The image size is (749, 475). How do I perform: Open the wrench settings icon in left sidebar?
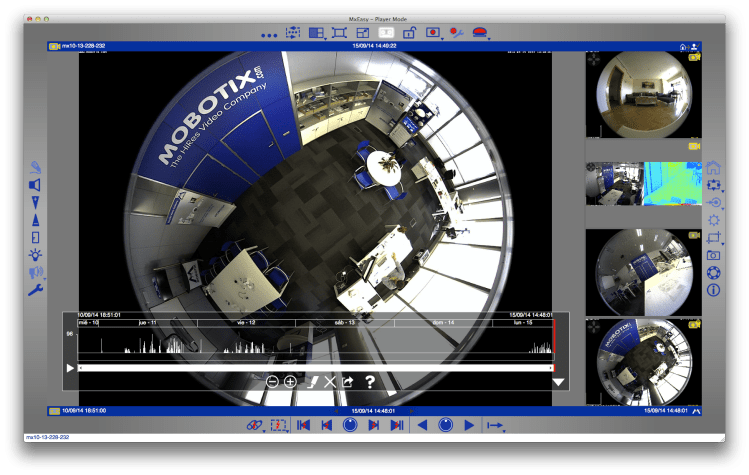[36, 290]
